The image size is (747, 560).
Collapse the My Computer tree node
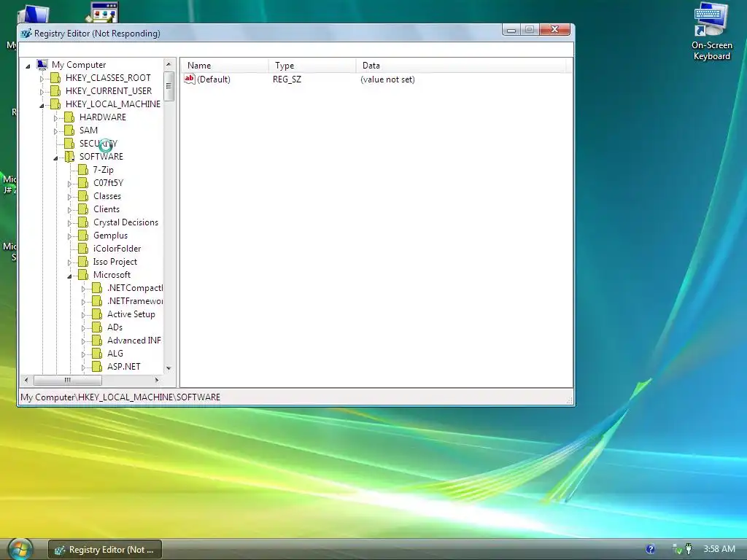[x=28, y=66]
